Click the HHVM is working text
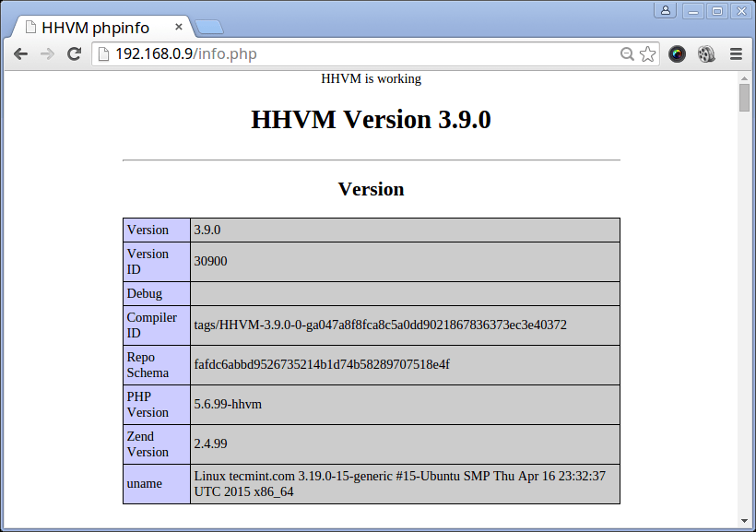Screen dimensions: 756x532 pyautogui.click(x=371, y=79)
